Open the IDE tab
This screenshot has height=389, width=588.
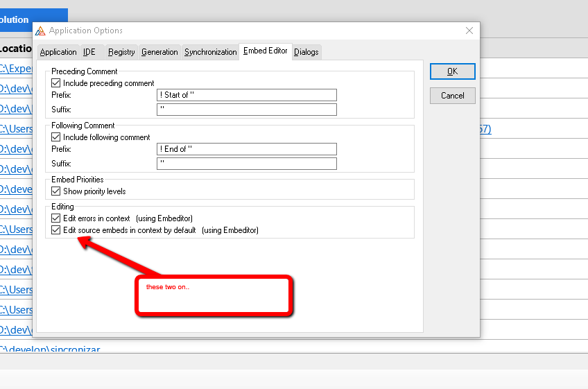pyautogui.click(x=89, y=52)
